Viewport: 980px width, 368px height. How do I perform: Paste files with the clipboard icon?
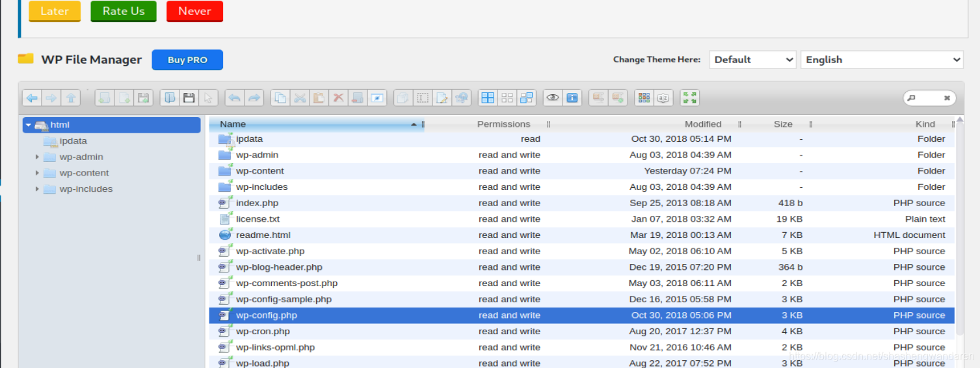point(319,98)
